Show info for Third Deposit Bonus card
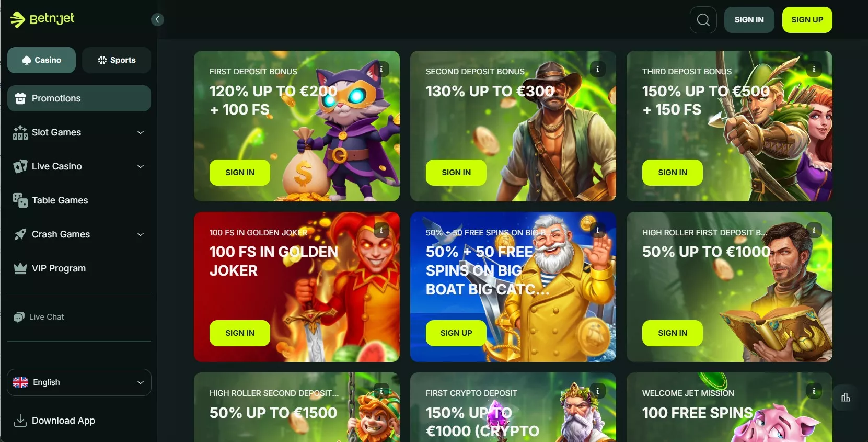Viewport: 868px width, 442px height. (x=814, y=69)
